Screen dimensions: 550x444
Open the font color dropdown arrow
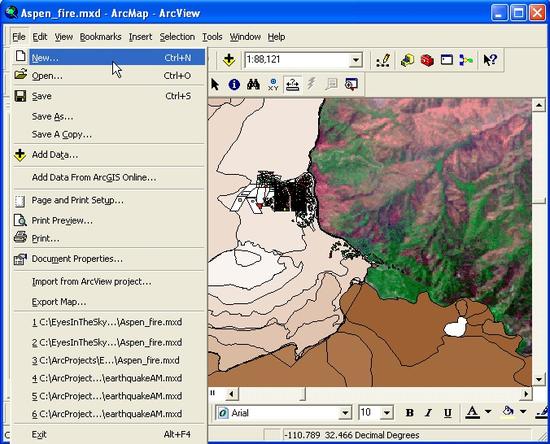tap(488, 412)
